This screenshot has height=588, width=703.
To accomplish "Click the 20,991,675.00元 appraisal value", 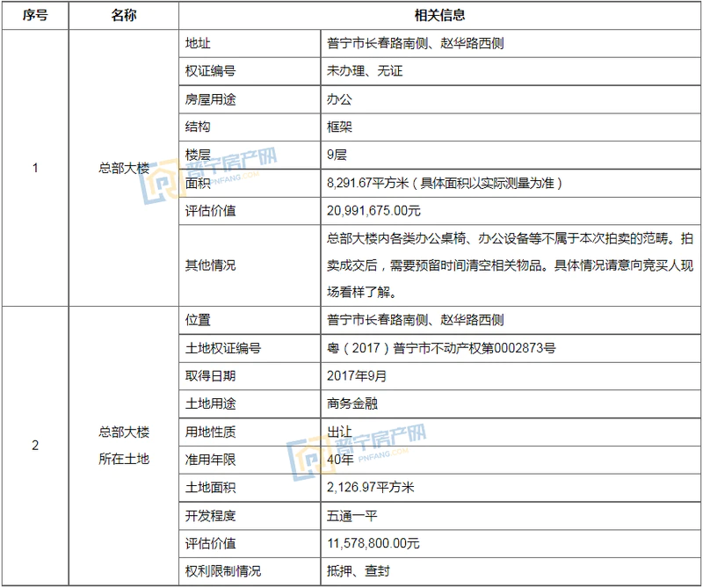I will pos(373,211).
